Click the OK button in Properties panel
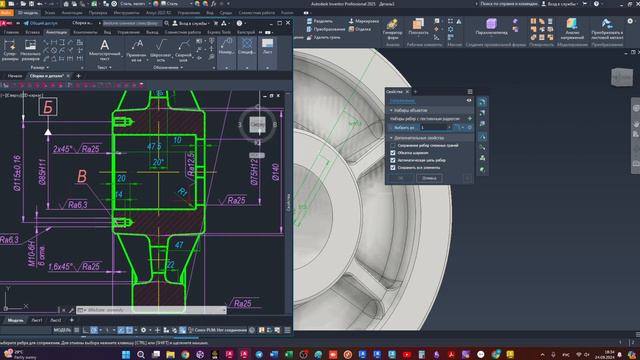 point(400,178)
